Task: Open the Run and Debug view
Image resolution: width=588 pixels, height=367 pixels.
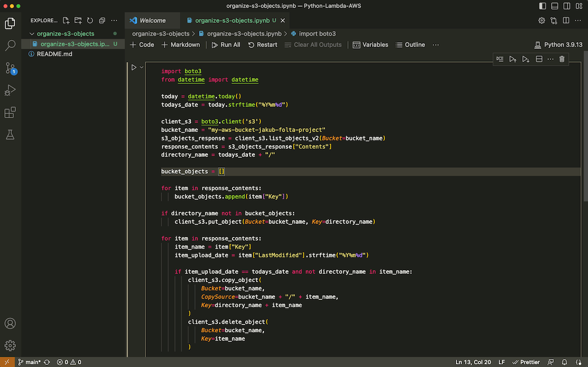Action: coord(10,90)
